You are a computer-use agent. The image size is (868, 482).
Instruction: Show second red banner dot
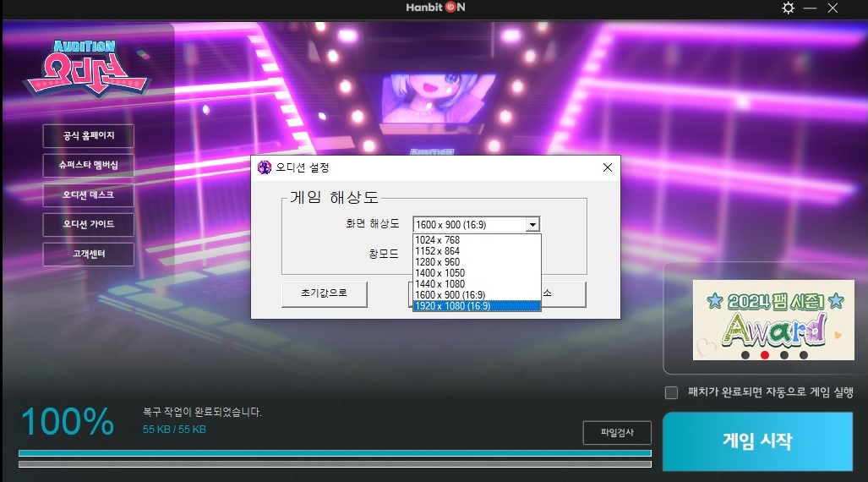tap(765, 355)
